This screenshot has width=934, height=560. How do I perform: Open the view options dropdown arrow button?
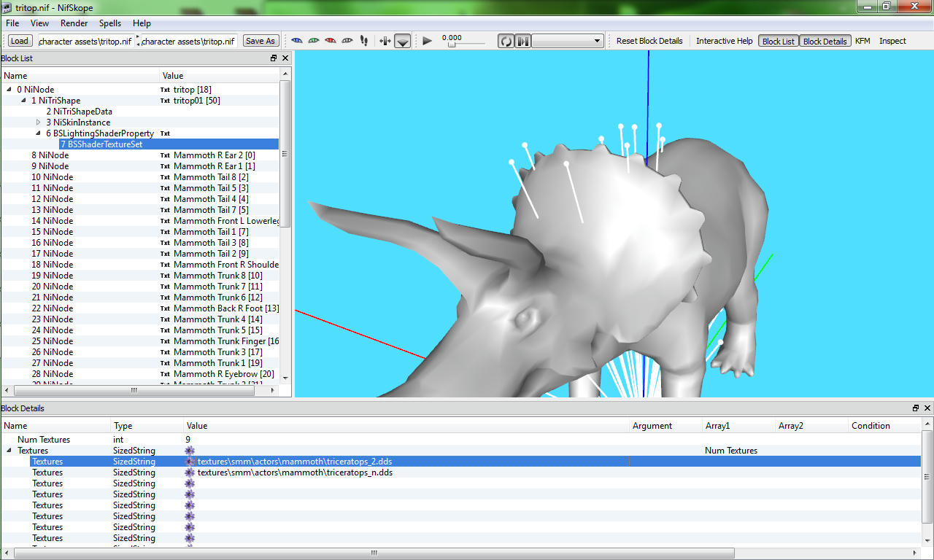tap(403, 41)
